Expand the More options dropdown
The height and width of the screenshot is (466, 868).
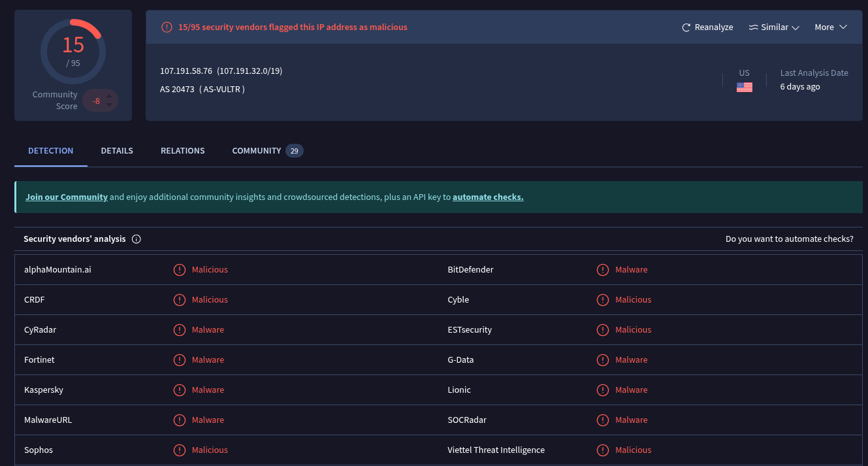830,27
